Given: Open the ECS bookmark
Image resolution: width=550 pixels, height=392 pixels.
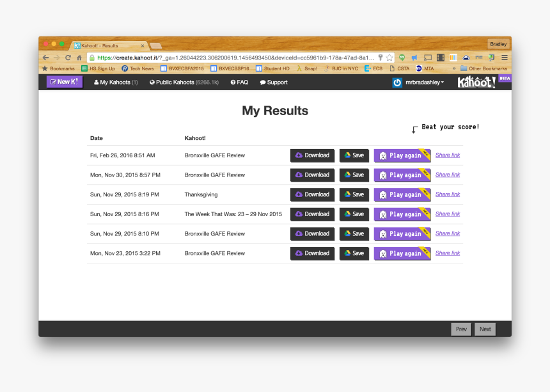Looking at the screenshot, I should tap(373, 68).
